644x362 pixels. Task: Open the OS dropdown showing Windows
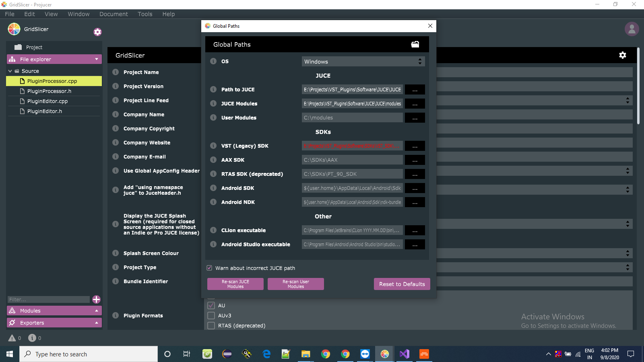363,61
